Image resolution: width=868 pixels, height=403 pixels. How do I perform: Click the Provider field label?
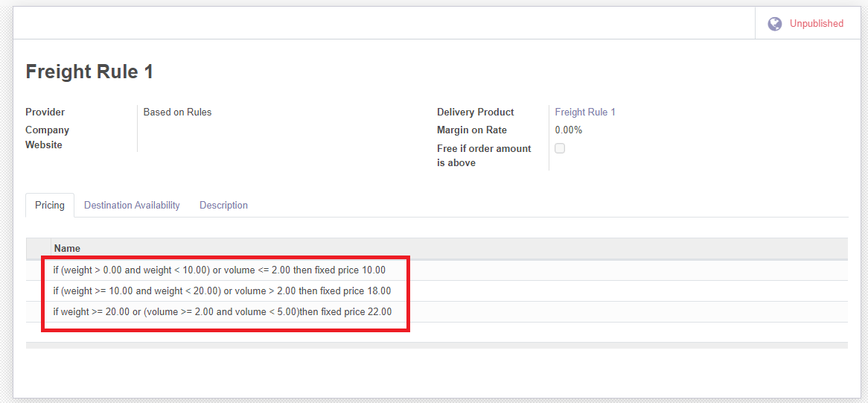pyautogui.click(x=45, y=112)
